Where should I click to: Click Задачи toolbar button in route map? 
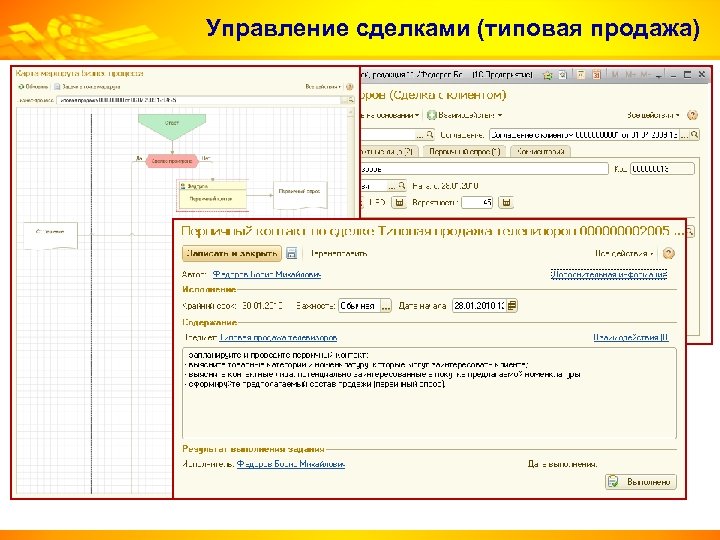tap(87, 86)
